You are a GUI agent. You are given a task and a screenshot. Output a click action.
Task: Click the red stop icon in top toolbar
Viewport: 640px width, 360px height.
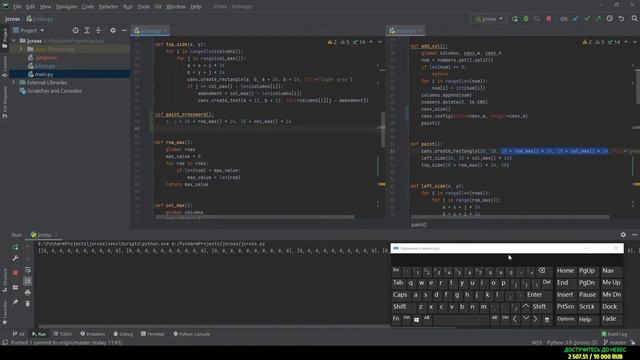549,19
